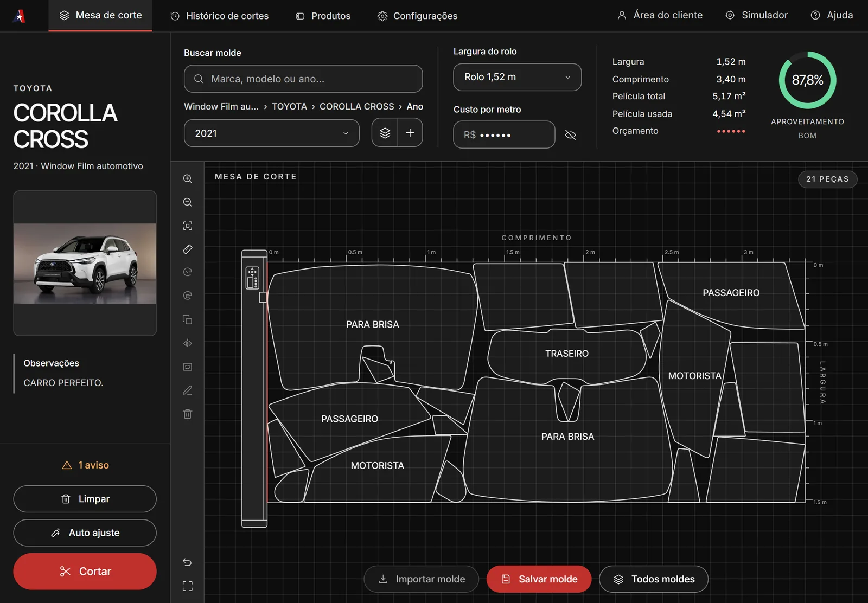This screenshot has height=603, width=868.
Task: Click the rotate clockwise icon
Action: coord(188,296)
